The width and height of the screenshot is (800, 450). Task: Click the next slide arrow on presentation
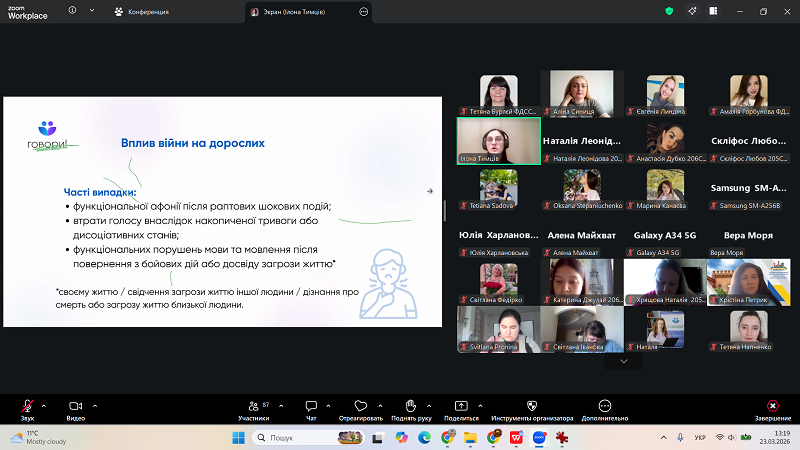[x=430, y=191]
